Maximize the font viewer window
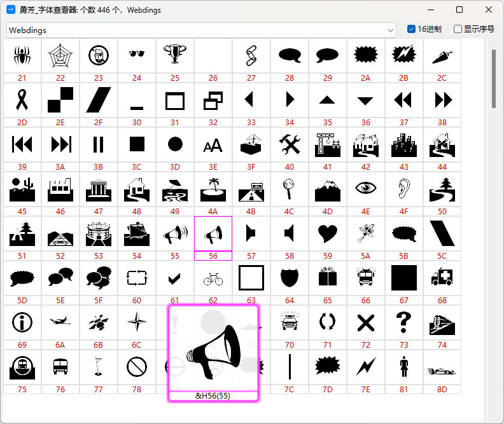 [459, 10]
